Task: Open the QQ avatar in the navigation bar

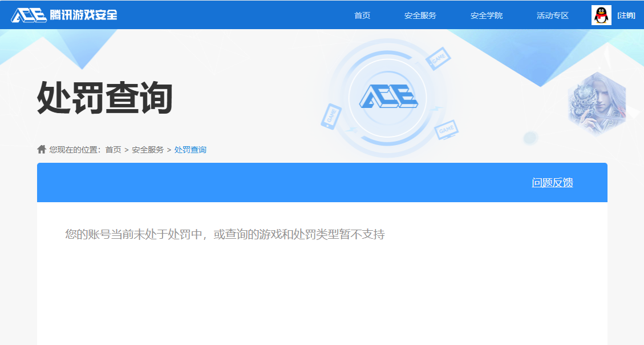Action: [x=600, y=15]
